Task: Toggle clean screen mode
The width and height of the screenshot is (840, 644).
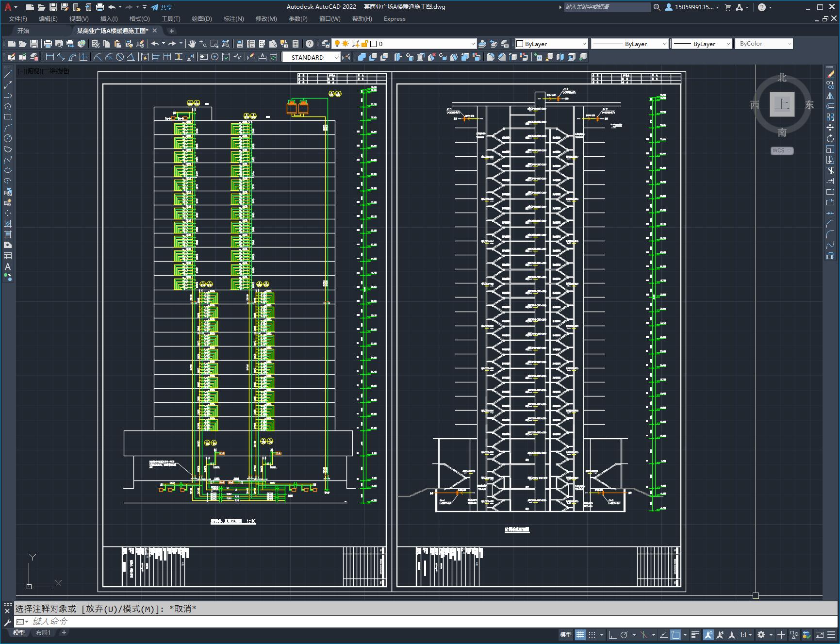Action: (819, 635)
